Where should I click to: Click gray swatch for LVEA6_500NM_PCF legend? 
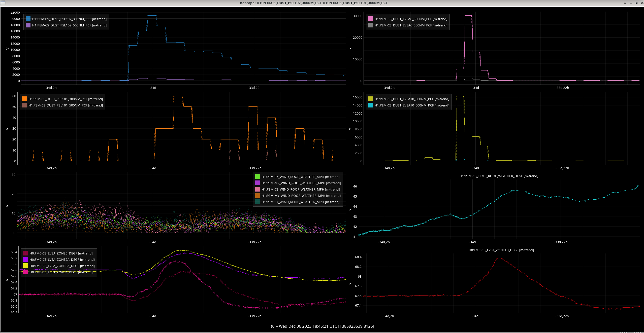(371, 25)
